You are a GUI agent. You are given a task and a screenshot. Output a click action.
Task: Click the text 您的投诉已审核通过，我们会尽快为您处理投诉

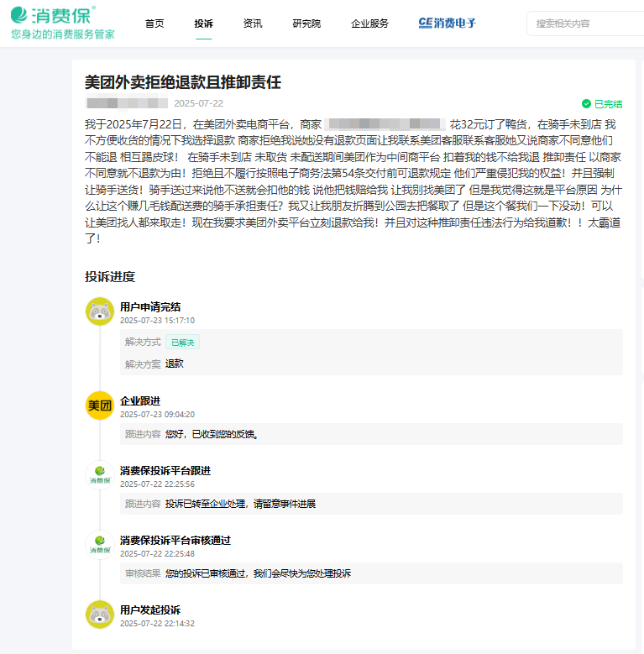pyautogui.click(x=258, y=573)
